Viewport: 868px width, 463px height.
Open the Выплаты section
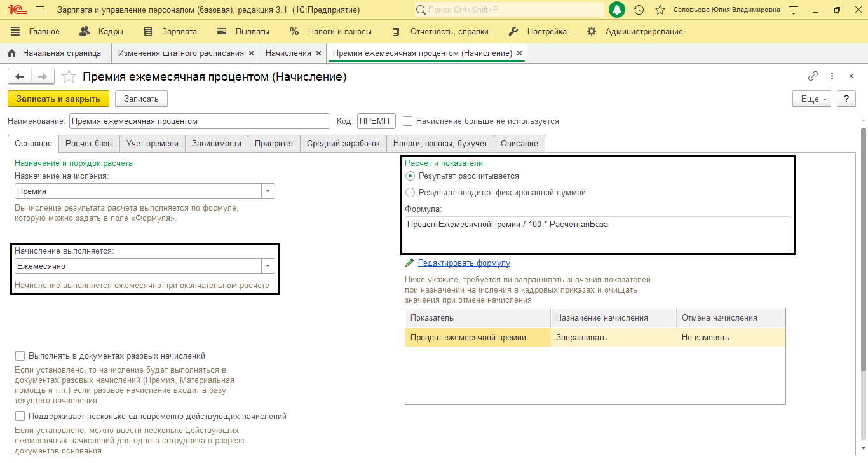click(243, 31)
